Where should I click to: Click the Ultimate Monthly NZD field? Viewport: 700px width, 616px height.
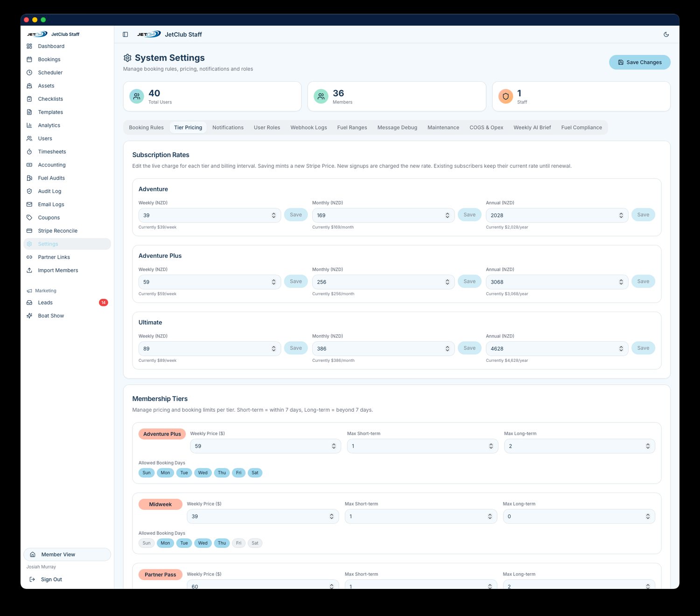pos(383,349)
